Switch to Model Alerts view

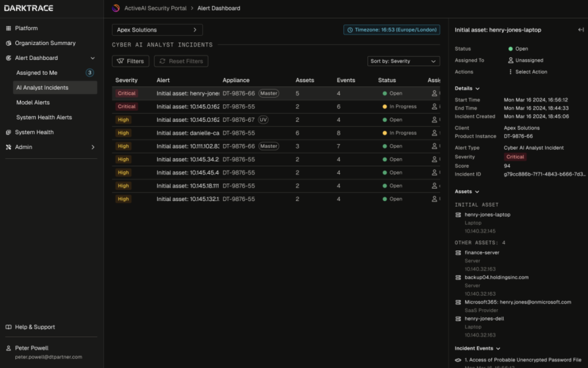pyautogui.click(x=33, y=102)
